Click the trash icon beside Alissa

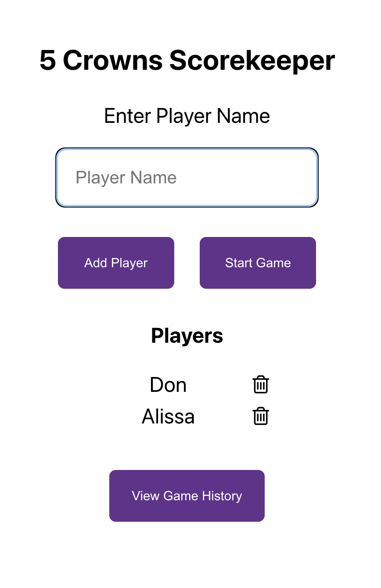(261, 416)
